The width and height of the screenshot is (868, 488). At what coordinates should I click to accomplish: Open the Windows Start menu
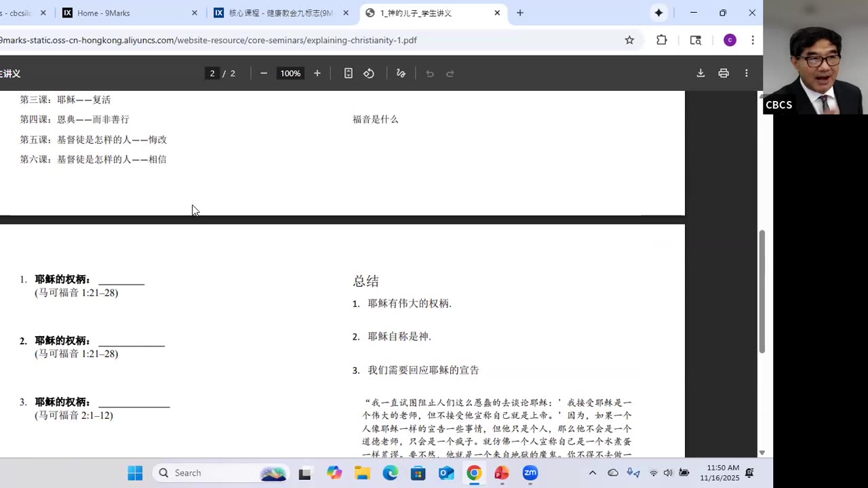(x=136, y=473)
